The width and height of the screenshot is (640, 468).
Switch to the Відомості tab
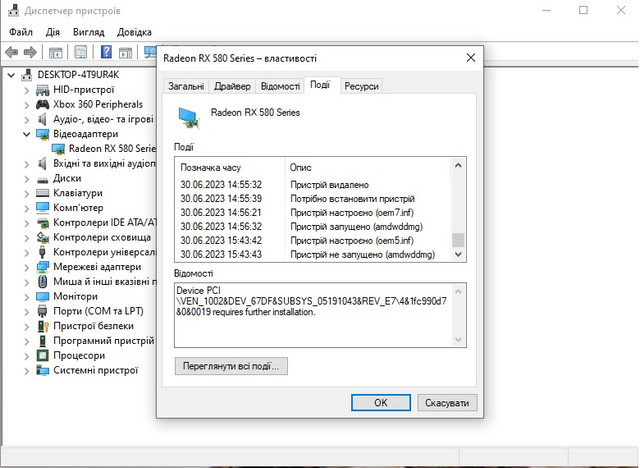click(280, 86)
